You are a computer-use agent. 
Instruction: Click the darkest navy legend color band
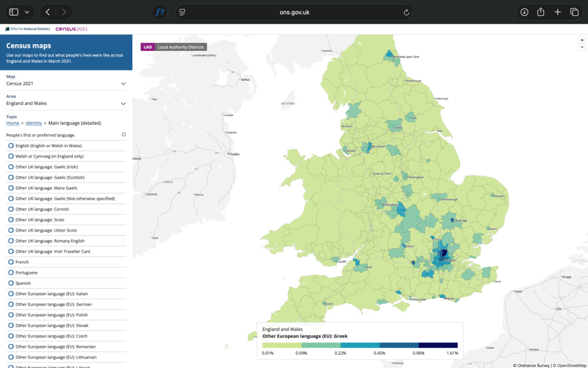point(438,345)
